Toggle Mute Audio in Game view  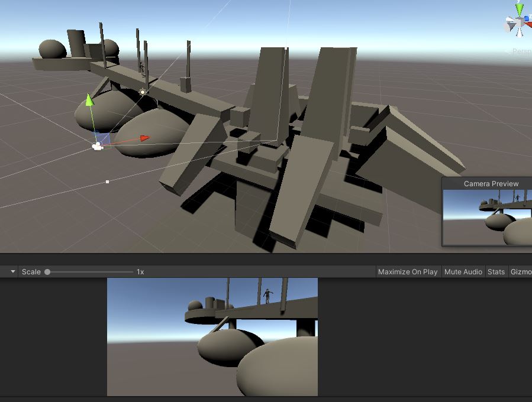463,272
